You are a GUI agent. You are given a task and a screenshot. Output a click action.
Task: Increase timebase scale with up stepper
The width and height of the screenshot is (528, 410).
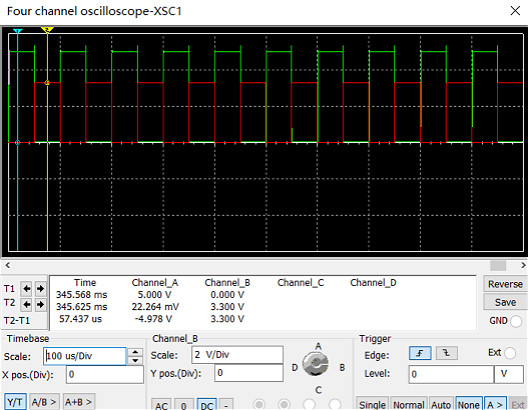click(135, 352)
